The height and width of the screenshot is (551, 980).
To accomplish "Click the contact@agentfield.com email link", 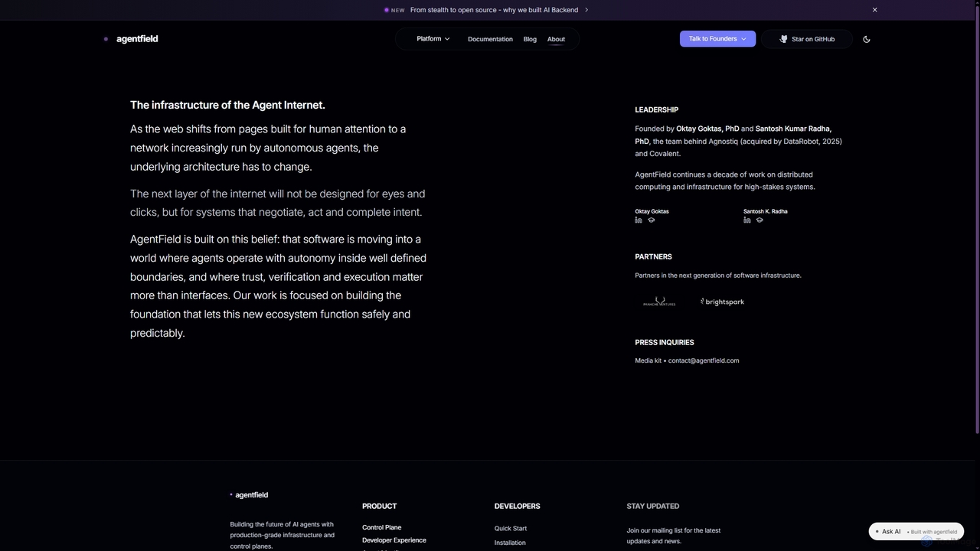I will point(704,360).
